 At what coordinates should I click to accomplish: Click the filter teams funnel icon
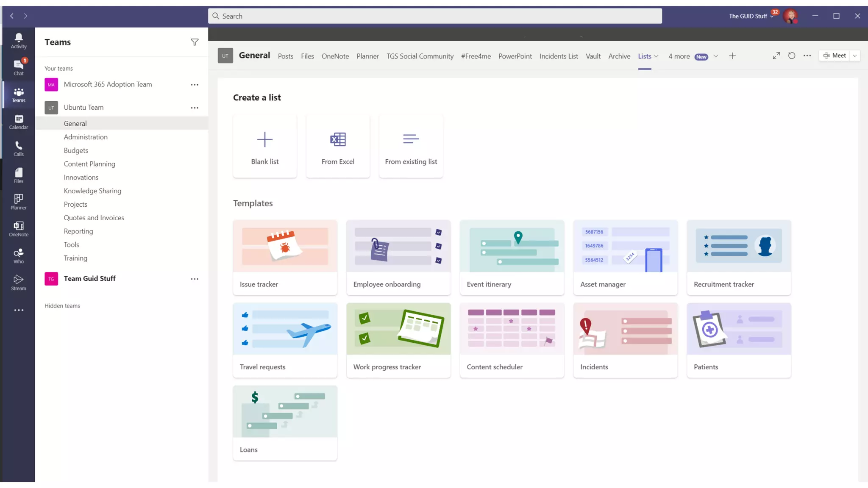[195, 42]
